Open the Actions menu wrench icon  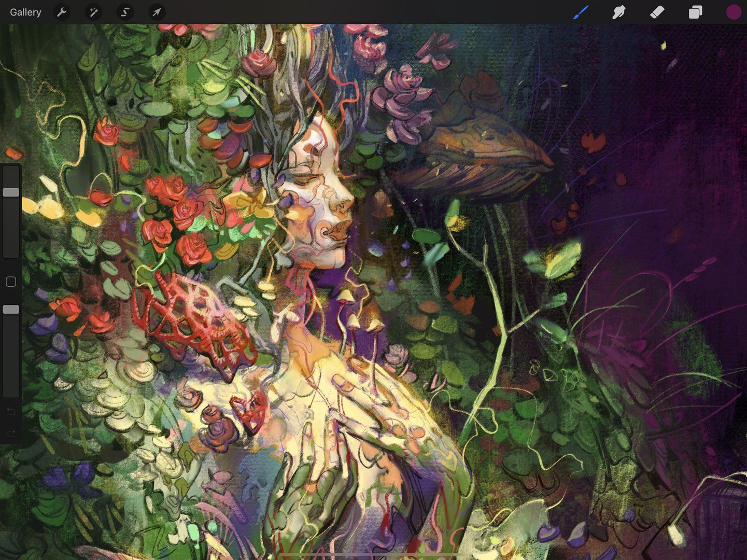(x=62, y=12)
